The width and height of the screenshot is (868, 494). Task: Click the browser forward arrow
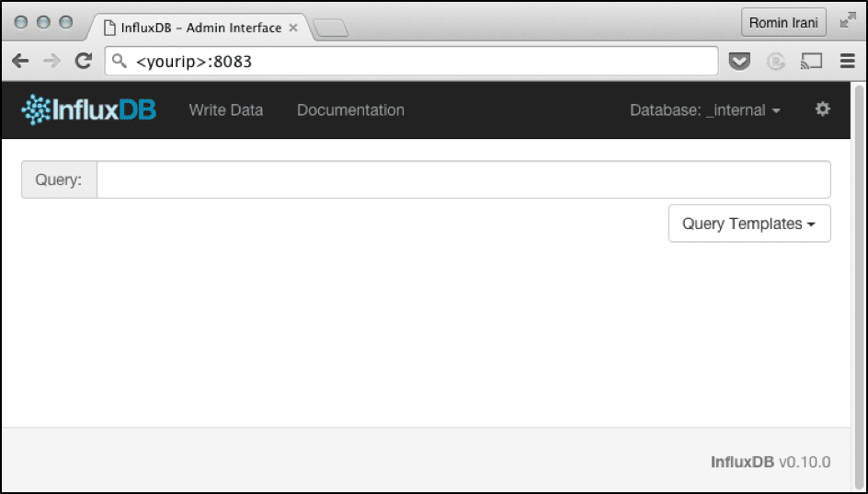tap(51, 62)
